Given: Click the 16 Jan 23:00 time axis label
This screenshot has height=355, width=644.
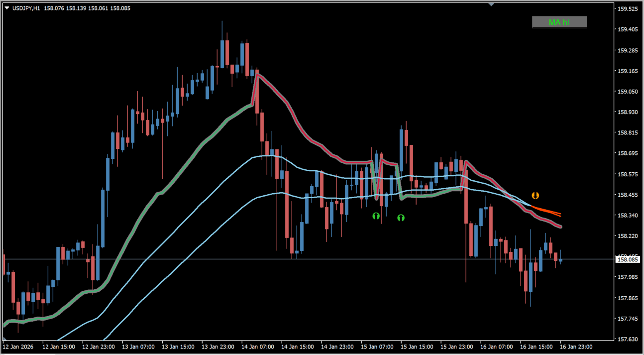Looking at the screenshot, I should (x=576, y=346).
